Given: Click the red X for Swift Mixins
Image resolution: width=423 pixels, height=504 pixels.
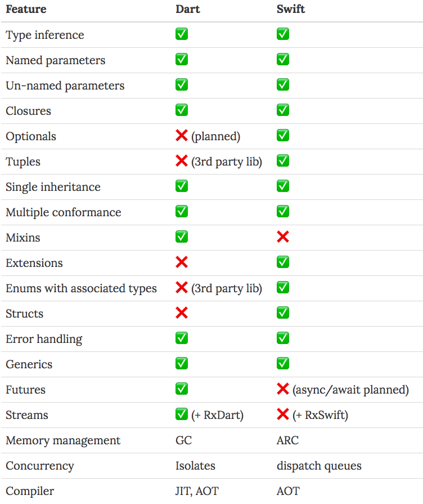Looking at the screenshot, I should coord(282,237).
